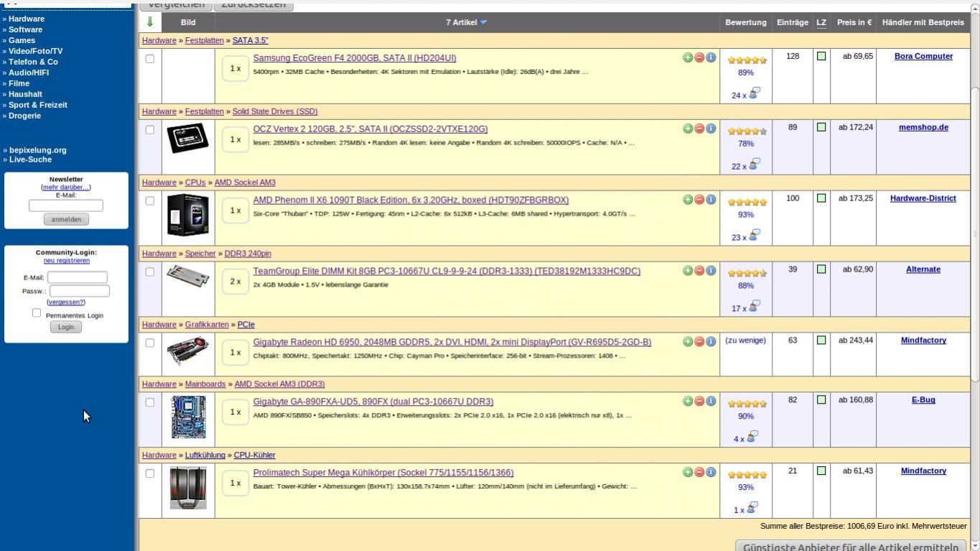Click the vergessen? password link

click(66, 302)
